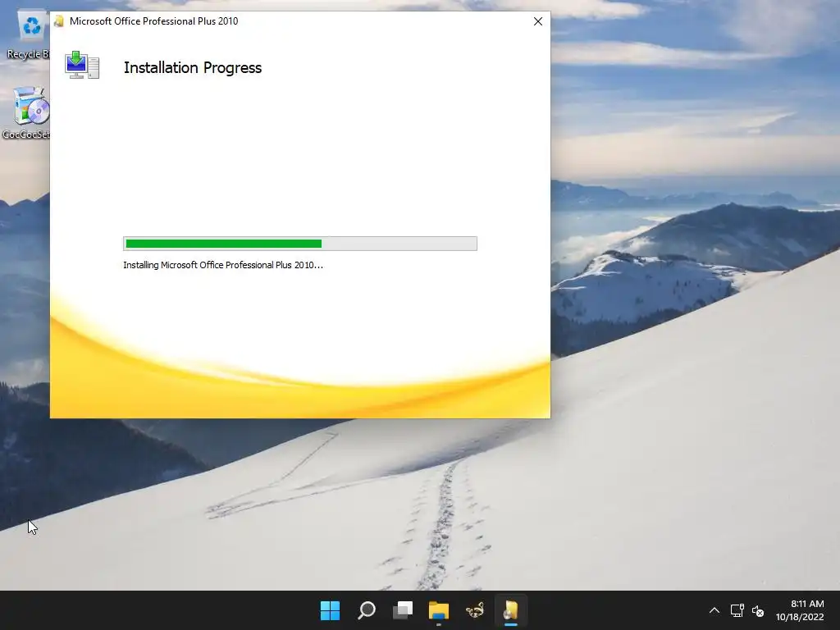
Task: Close the Office installer window
Action: pos(538,21)
